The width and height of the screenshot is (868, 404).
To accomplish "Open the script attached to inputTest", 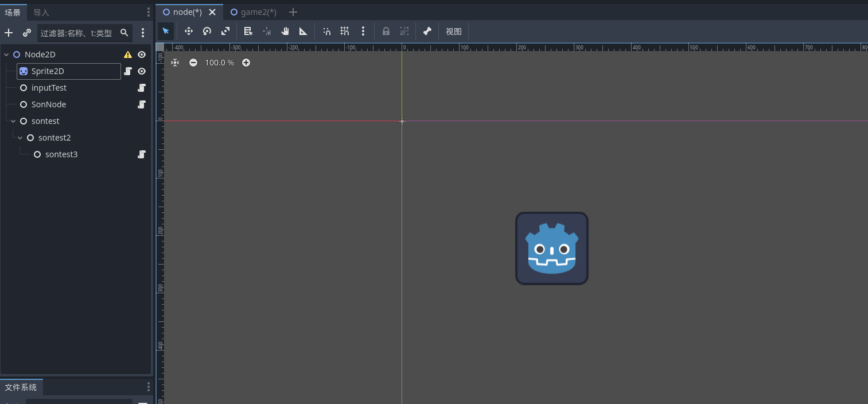I will pyautogui.click(x=142, y=88).
